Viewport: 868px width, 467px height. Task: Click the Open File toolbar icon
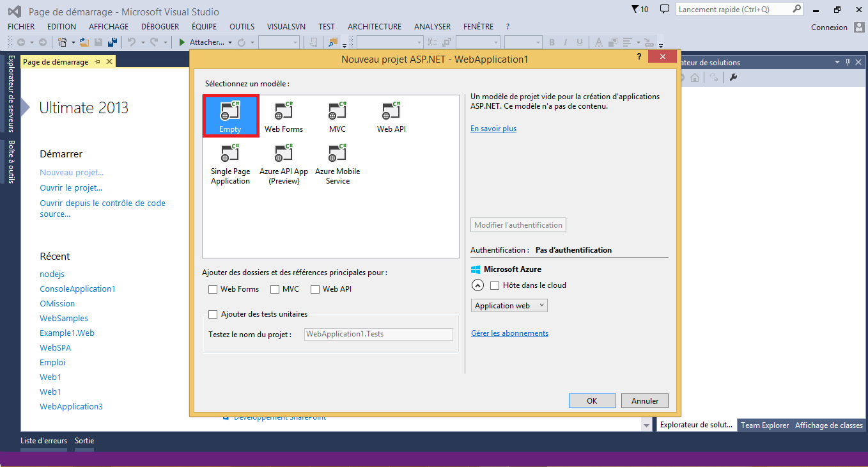[84, 42]
